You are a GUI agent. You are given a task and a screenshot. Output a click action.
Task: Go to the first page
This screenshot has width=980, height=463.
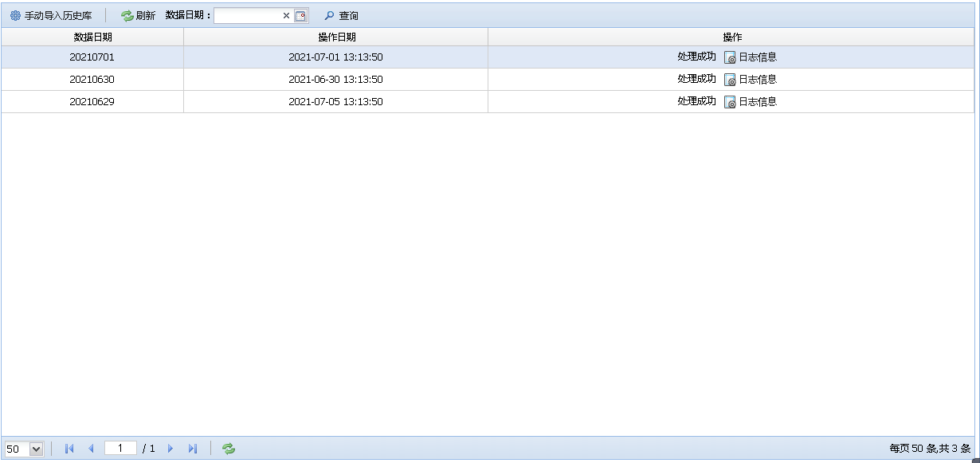[x=69, y=449]
